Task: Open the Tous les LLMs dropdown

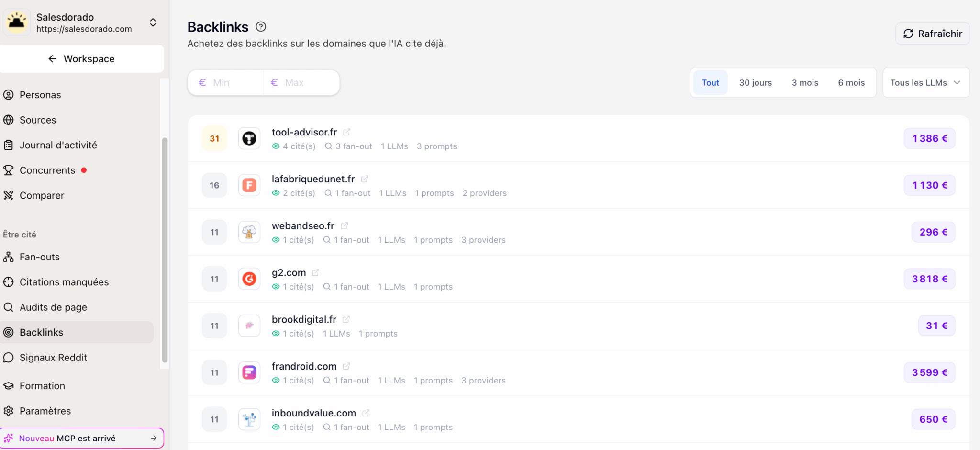Action: [926, 83]
